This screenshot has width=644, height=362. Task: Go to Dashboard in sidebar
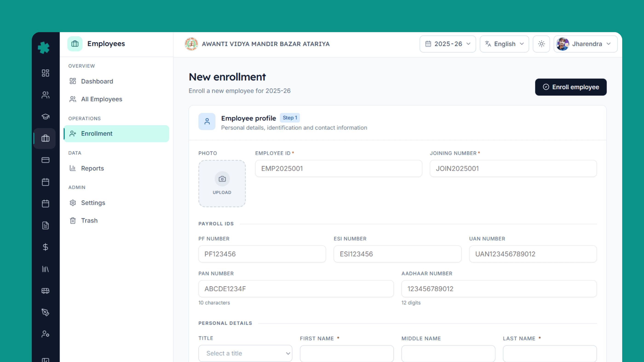(x=117, y=81)
